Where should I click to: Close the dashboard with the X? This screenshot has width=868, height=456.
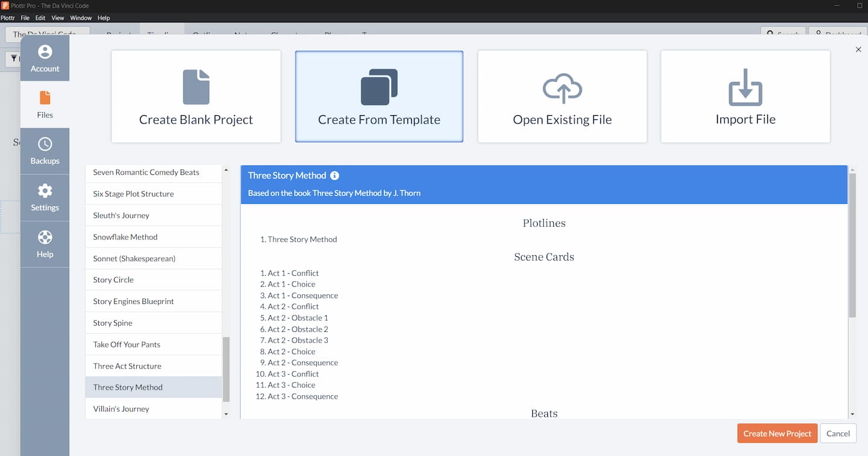(x=858, y=49)
